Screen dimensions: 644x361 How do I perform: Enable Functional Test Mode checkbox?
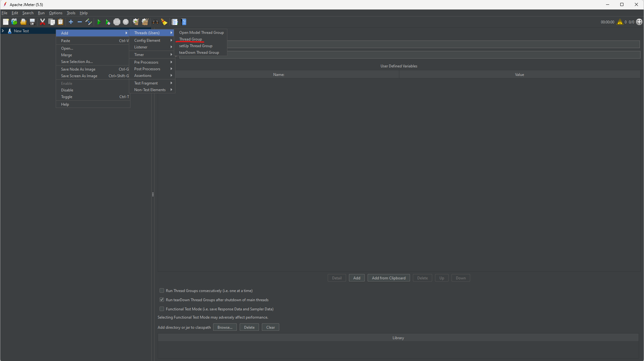(162, 309)
